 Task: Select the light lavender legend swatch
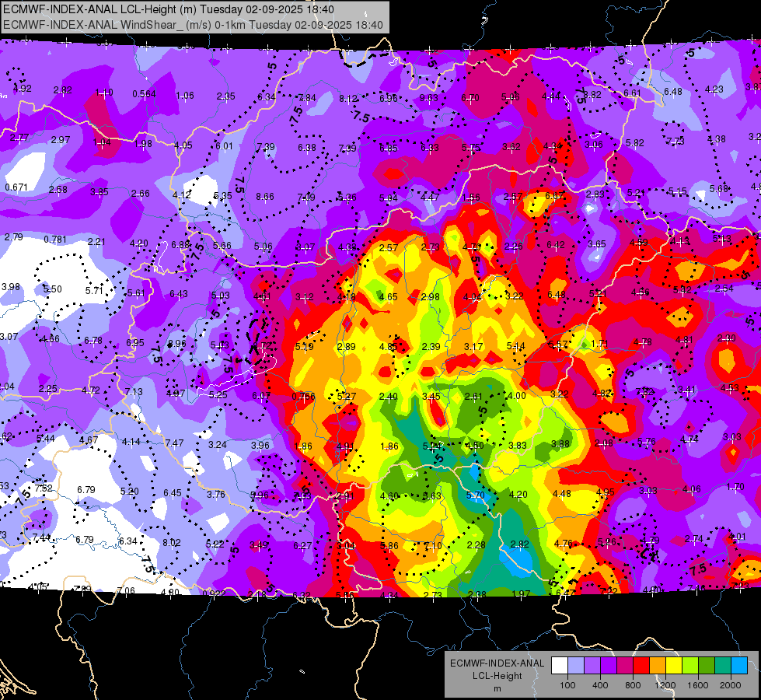575,666
